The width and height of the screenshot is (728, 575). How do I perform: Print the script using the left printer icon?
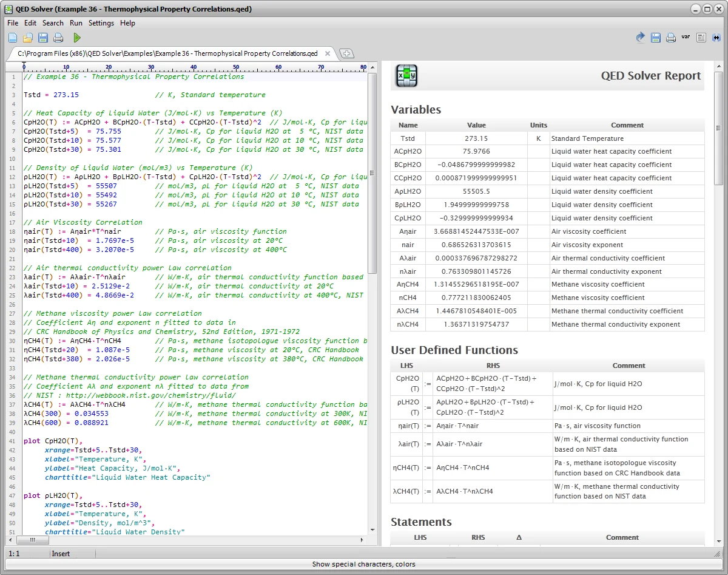click(x=58, y=38)
